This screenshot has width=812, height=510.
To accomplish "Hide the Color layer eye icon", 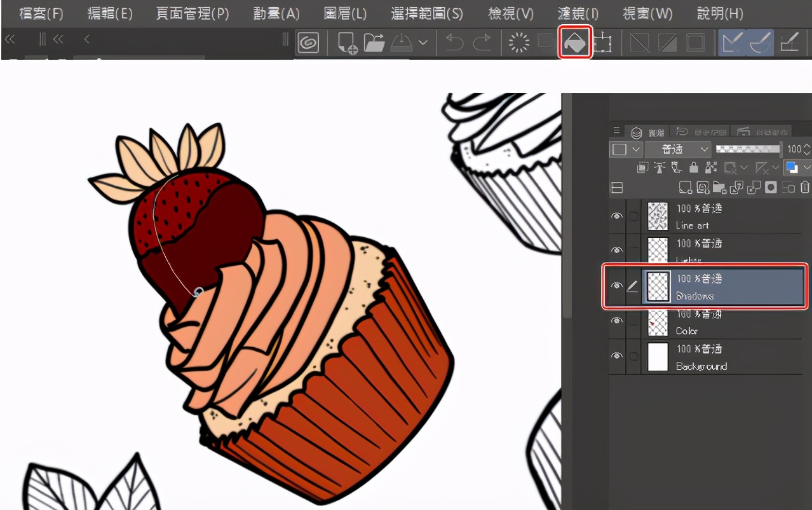I will [x=616, y=321].
